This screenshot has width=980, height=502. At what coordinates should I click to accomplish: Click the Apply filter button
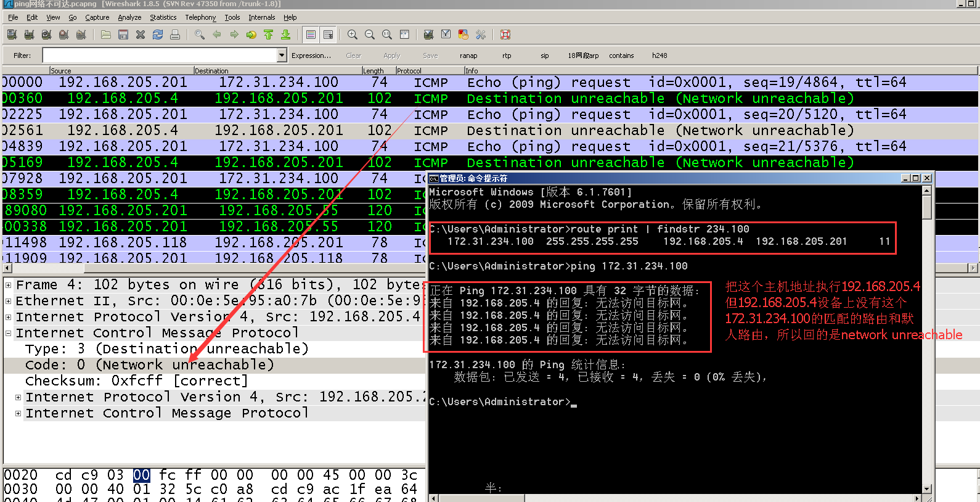392,56
